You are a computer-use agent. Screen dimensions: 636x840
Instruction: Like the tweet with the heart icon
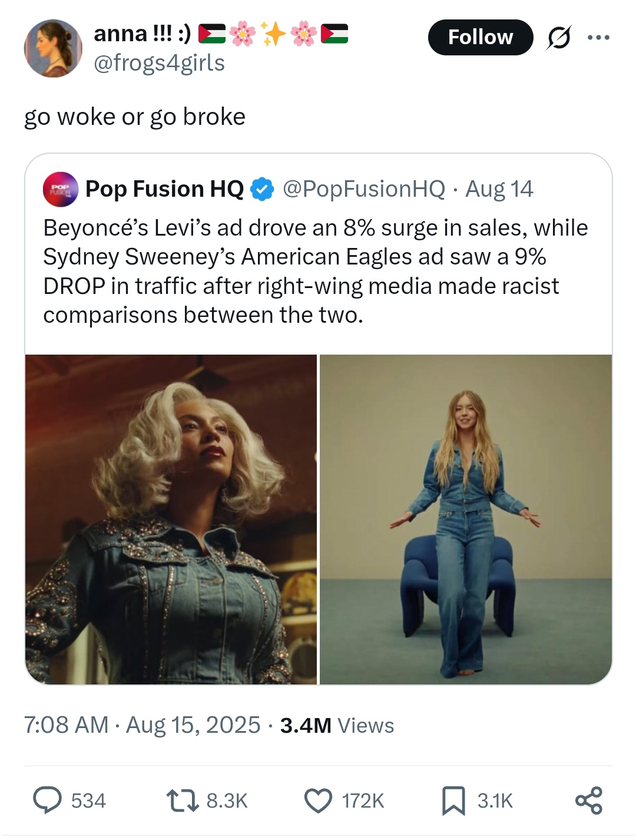[318, 801]
